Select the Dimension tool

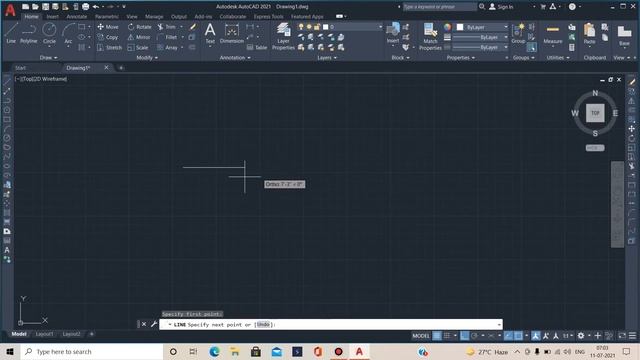pos(231,33)
